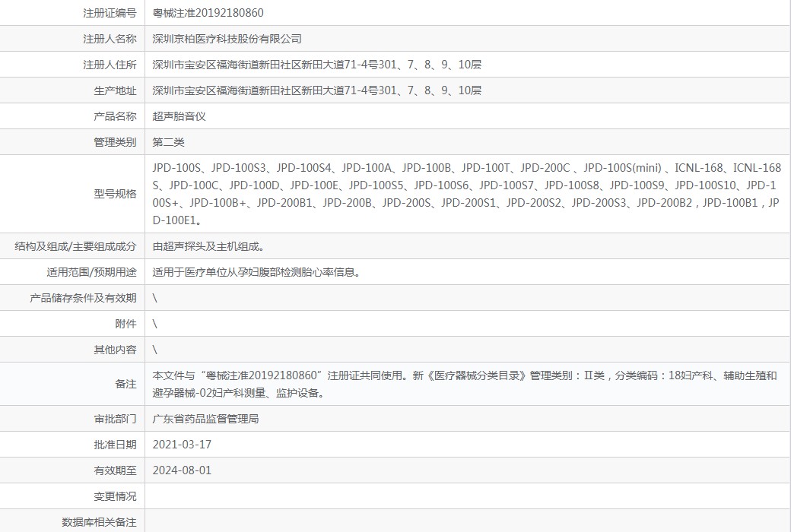Select management class 第二类
Image resolution: width=791 pixels, height=532 pixels.
point(169,142)
